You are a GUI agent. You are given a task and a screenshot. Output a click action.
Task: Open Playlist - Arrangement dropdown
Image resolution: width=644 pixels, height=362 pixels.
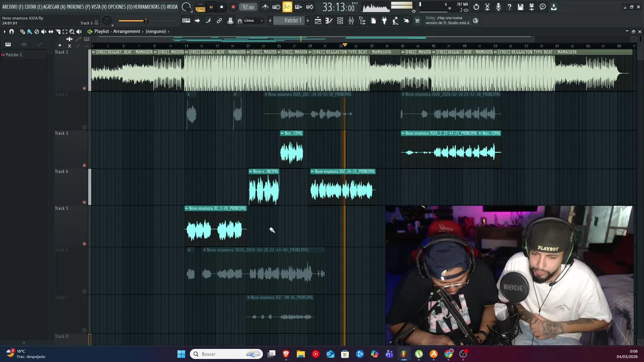[117, 31]
